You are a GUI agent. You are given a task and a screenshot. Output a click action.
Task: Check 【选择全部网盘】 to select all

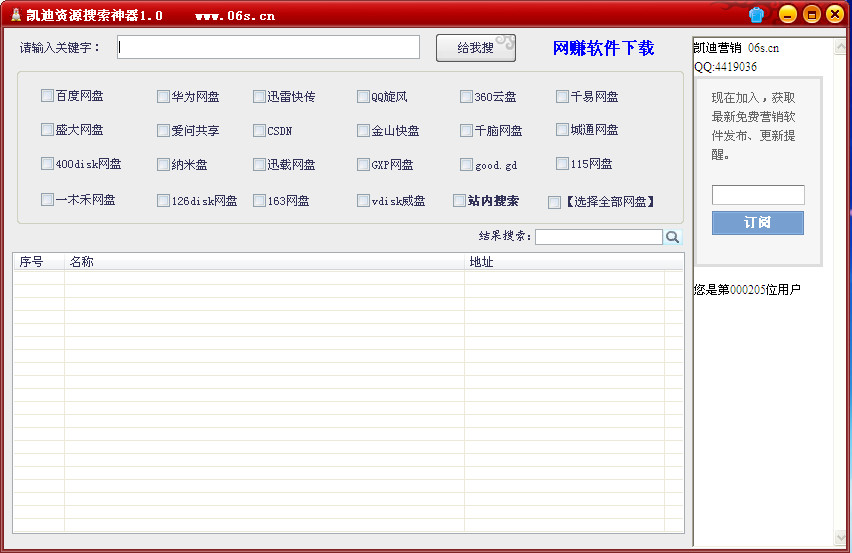point(554,202)
